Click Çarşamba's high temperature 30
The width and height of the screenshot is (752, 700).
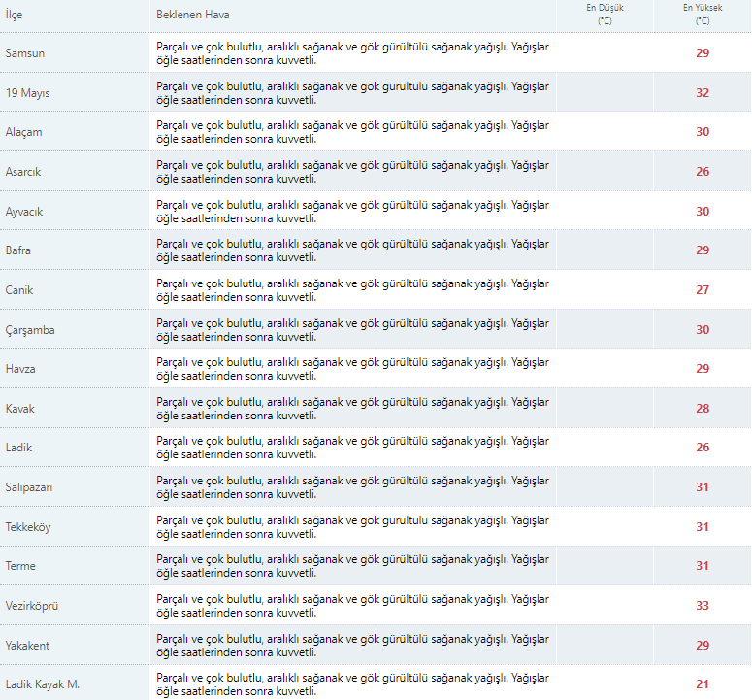pos(703,330)
